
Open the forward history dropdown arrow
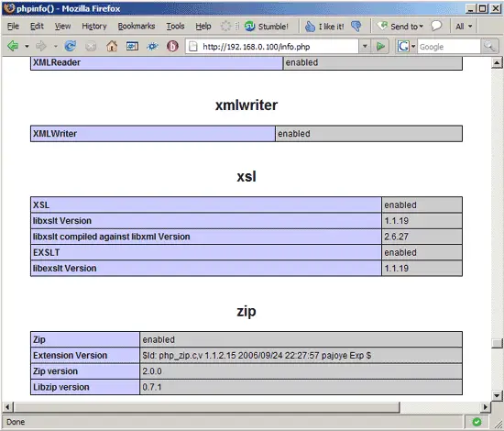pos(56,47)
